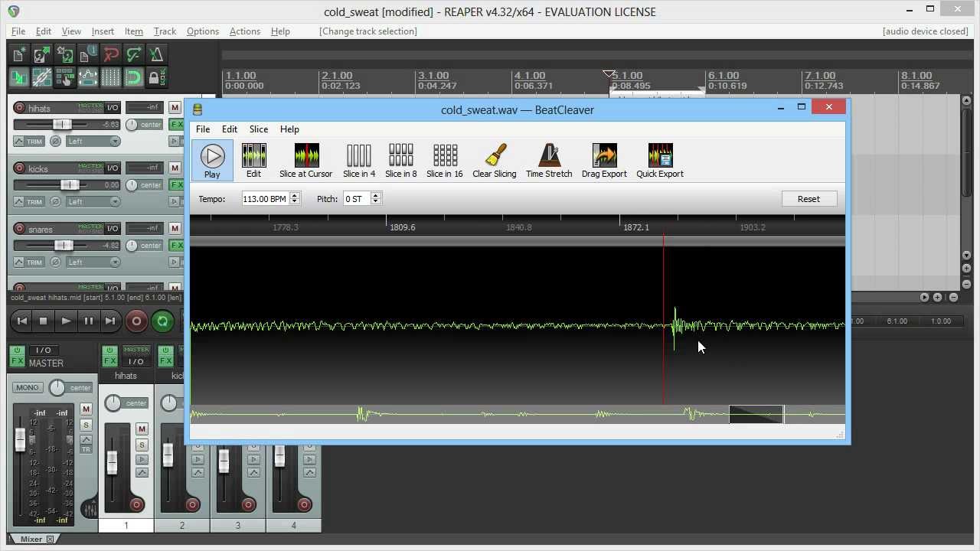Open REAPER's Insert menu
This screenshot has height=551, width=980.
(103, 31)
